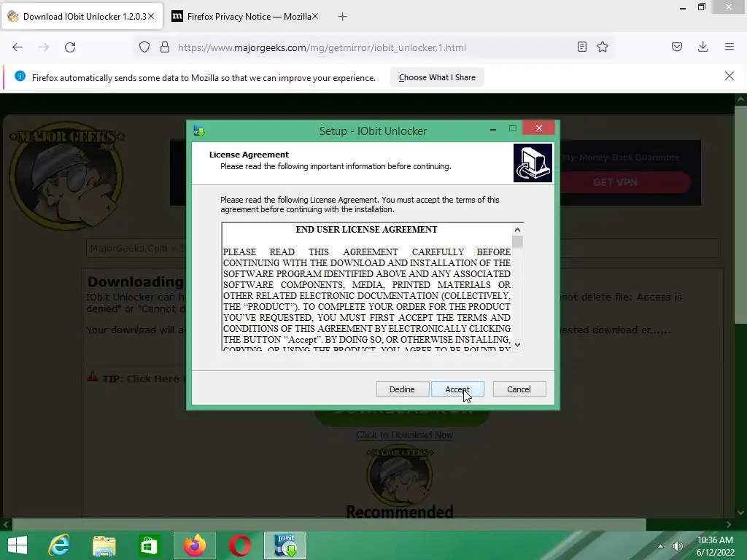Switch to Firefox Privacy Notice tab
The image size is (747, 560).
(244, 16)
